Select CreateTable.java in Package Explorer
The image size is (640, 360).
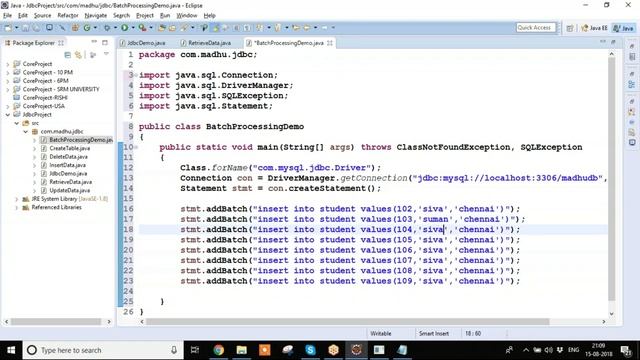69,149
